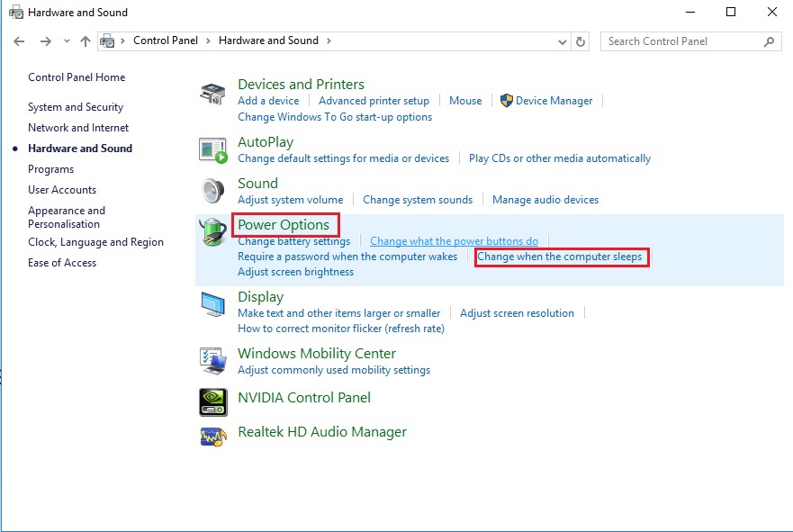Expand chevron before Control Panel breadcrumb
This screenshot has height=532, width=793.
(x=122, y=41)
